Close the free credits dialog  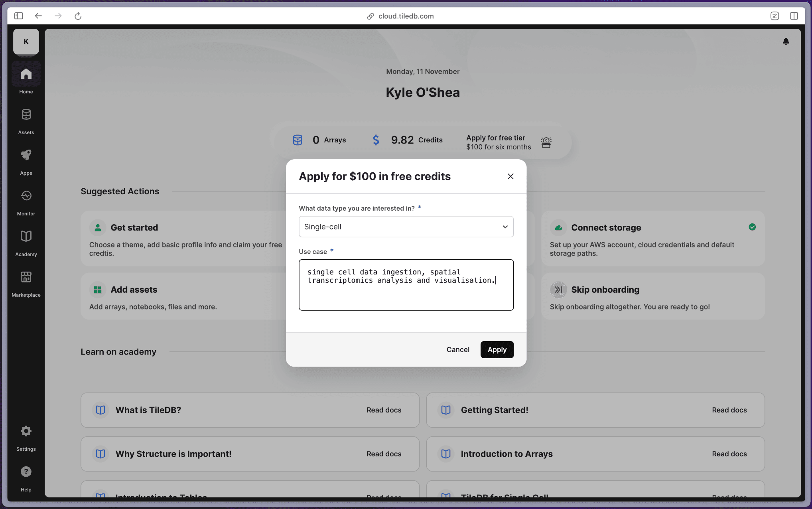tap(510, 176)
